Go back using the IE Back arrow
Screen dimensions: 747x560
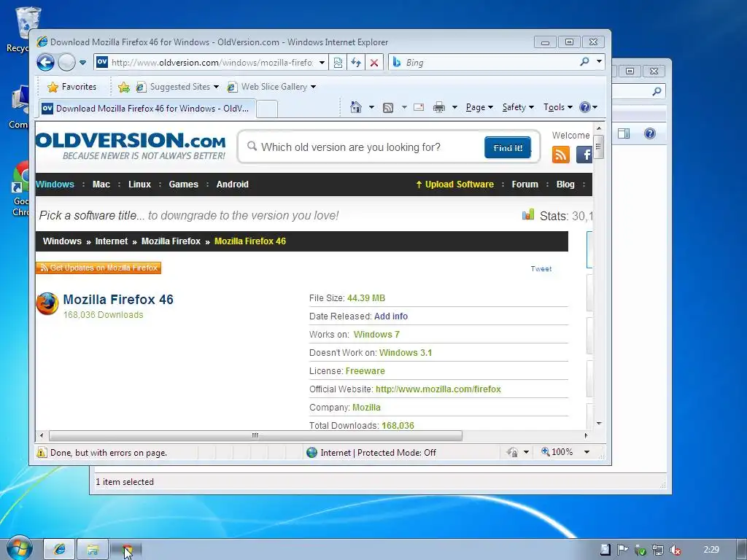[46, 63]
